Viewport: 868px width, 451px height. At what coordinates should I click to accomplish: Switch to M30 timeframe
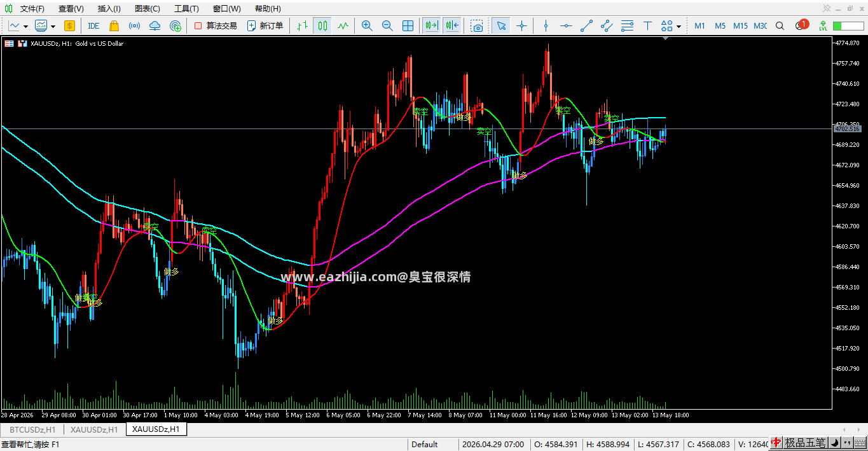pyautogui.click(x=760, y=25)
